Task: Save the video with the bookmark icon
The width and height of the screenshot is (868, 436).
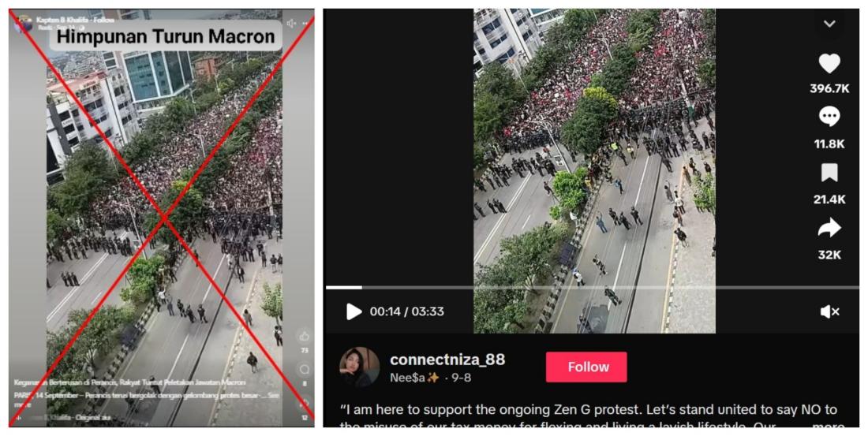Action: pyautogui.click(x=829, y=173)
